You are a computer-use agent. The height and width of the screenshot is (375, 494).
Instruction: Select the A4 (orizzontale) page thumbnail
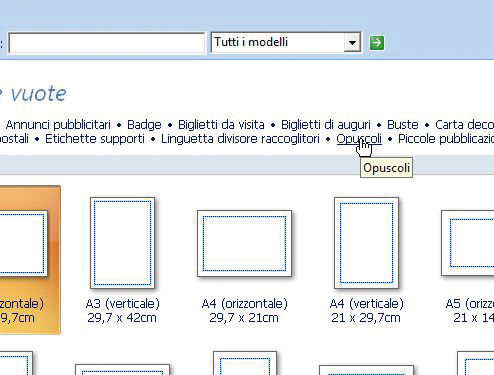pos(244,243)
